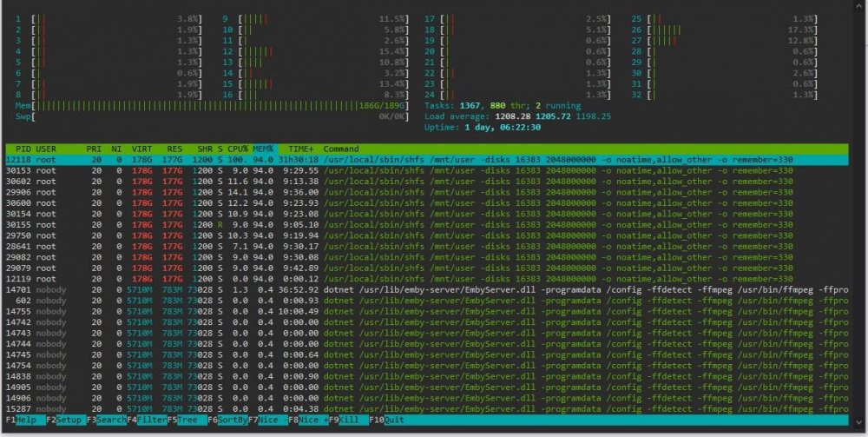Select process row with PID 28641

coord(426,247)
